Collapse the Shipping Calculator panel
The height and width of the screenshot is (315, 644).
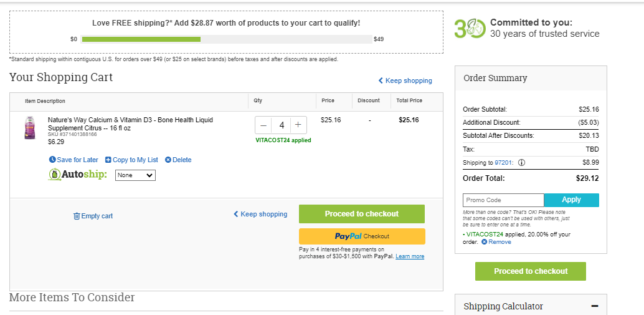[x=594, y=306]
